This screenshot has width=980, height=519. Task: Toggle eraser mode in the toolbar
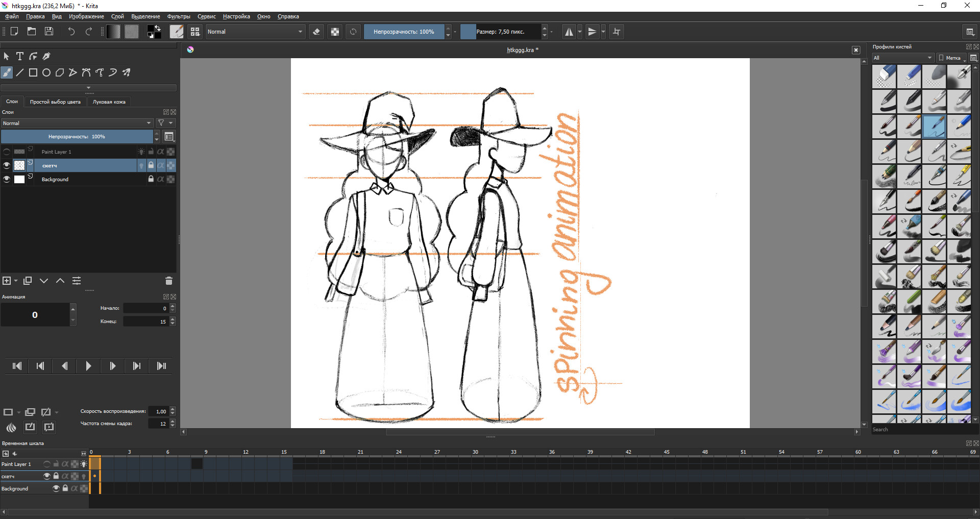tap(316, 32)
